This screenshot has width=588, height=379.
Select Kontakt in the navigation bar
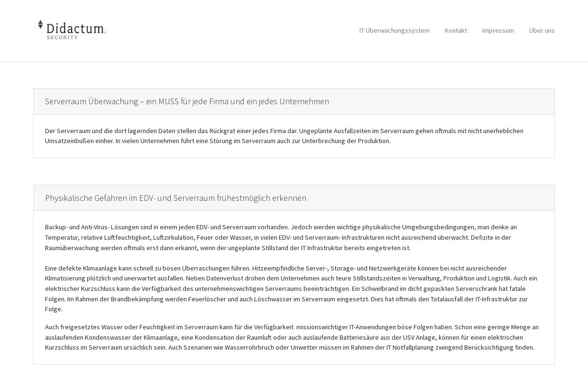tap(456, 30)
